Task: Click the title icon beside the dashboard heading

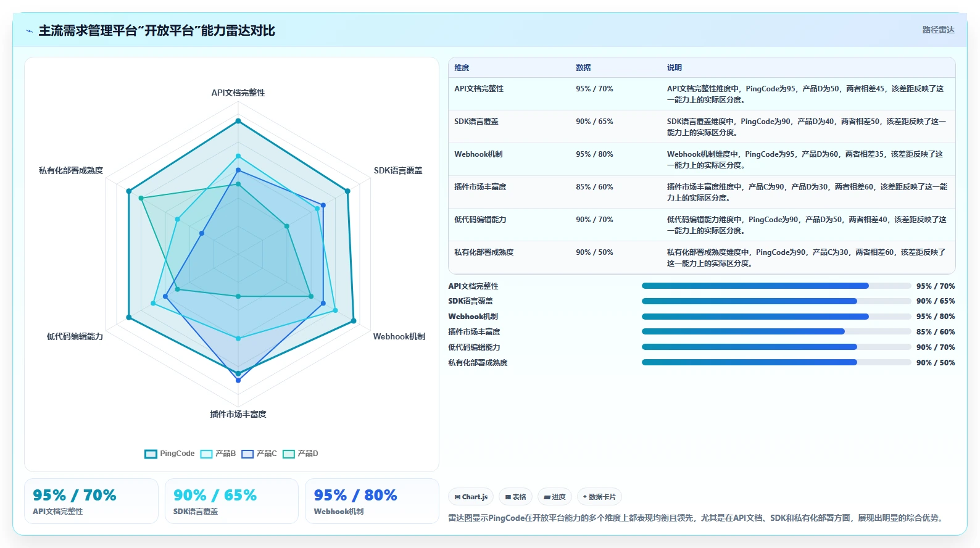Action: point(29,31)
